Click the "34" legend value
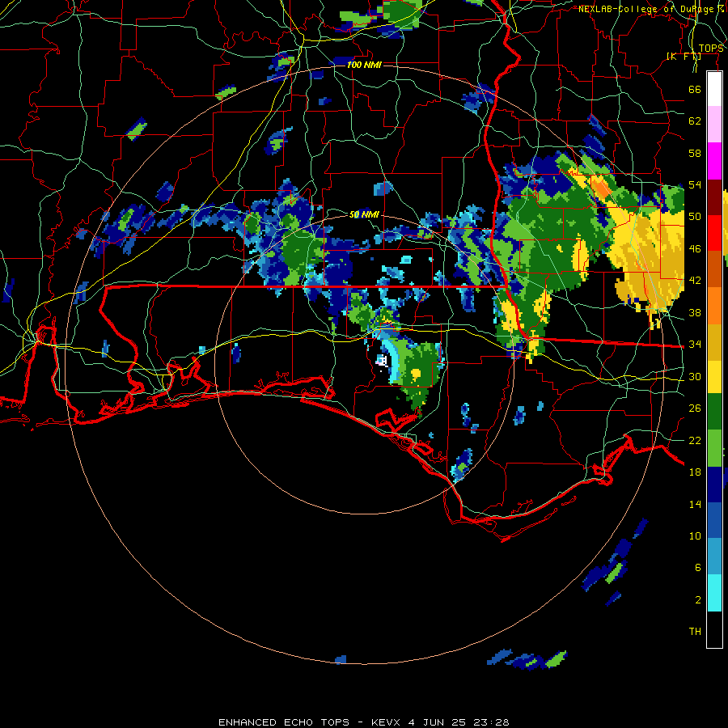728x728 pixels. point(695,345)
